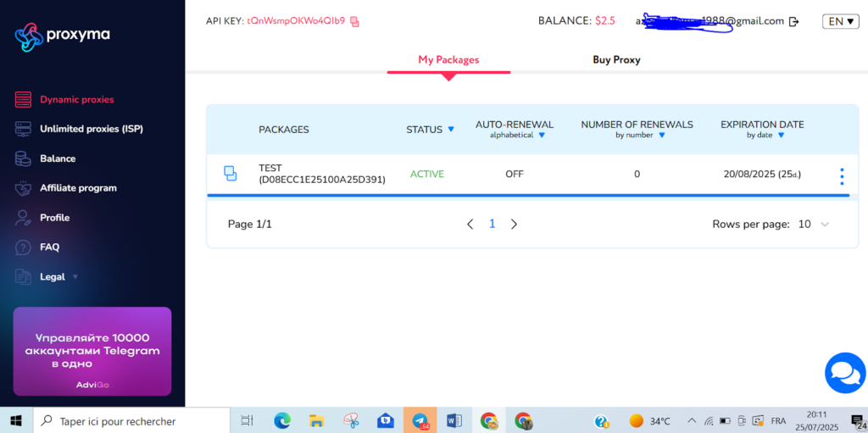Open the live chat bubble
The height and width of the screenshot is (433, 868).
coord(844,373)
